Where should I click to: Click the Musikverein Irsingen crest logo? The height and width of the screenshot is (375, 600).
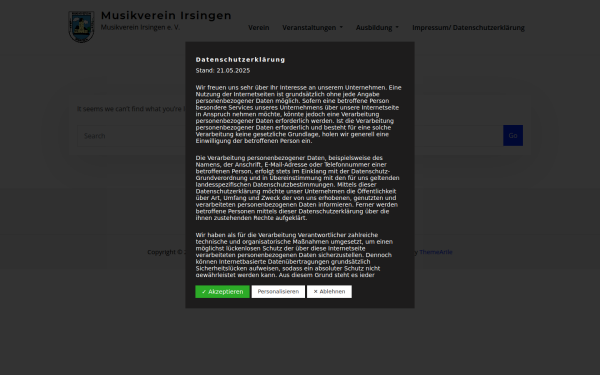(x=81, y=26)
